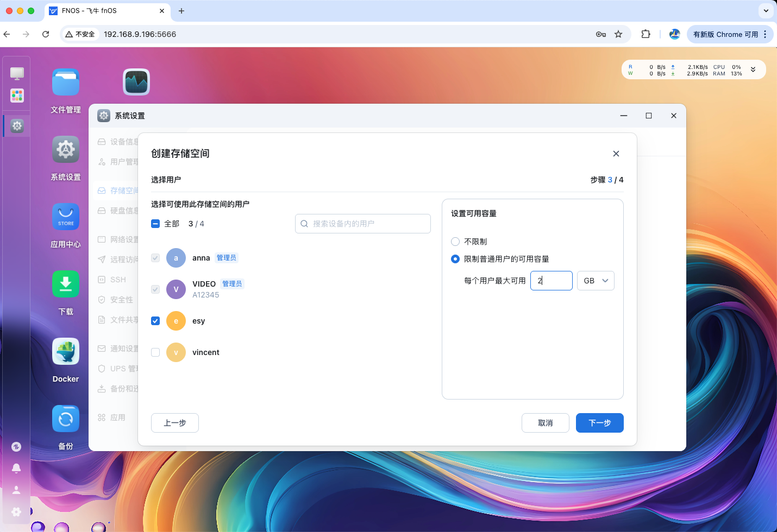
Task: Click the 上一步 button
Action: click(174, 423)
